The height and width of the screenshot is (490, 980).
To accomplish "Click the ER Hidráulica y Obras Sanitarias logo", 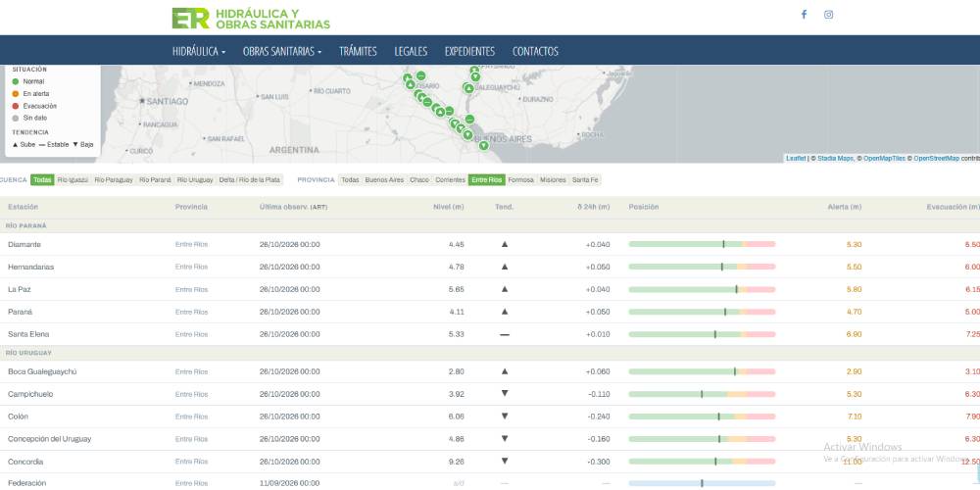I will click(x=251, y=18).
